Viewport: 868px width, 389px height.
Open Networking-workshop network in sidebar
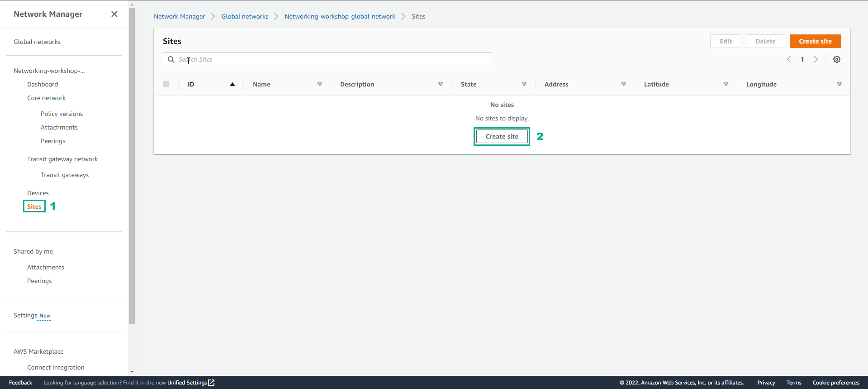tap(49, 71)
